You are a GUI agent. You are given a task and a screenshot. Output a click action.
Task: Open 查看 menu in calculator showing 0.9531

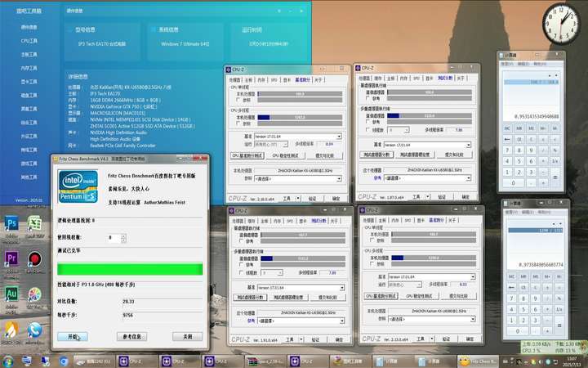(506, 65)
